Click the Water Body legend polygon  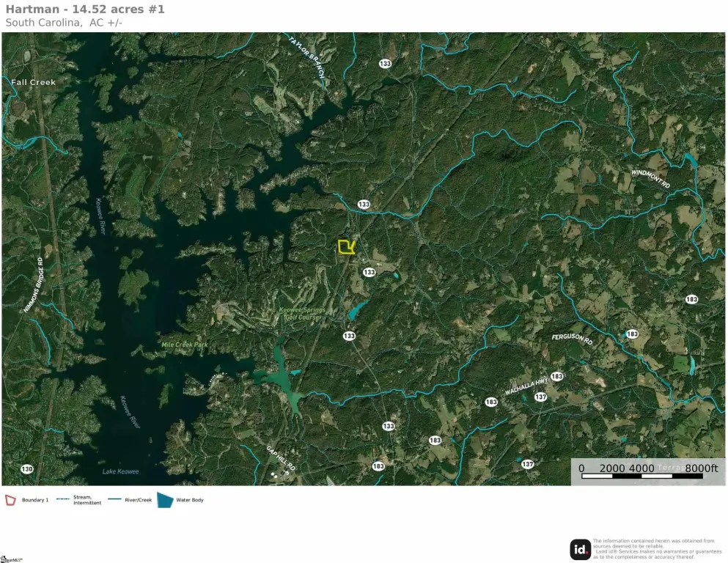coord(165,499)
